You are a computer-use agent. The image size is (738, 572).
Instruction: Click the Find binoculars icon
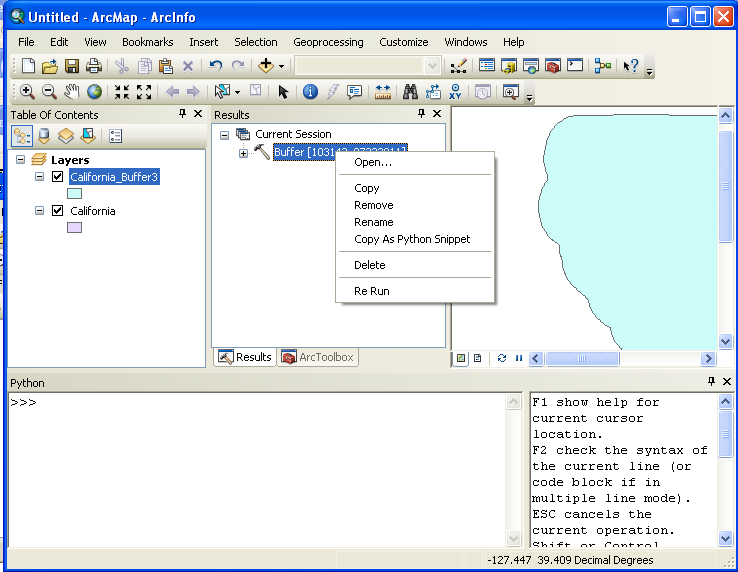click(x=410, y=92)
